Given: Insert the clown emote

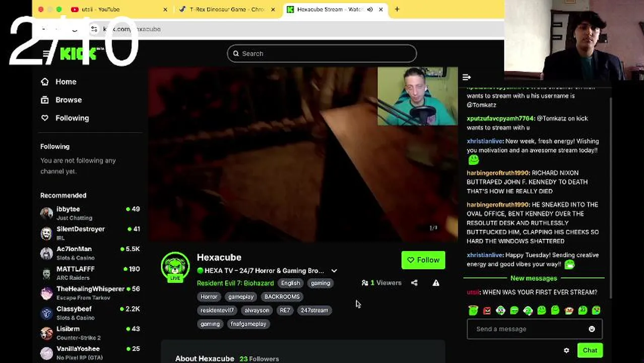Looking at the screenshot, I should [500, 311].
